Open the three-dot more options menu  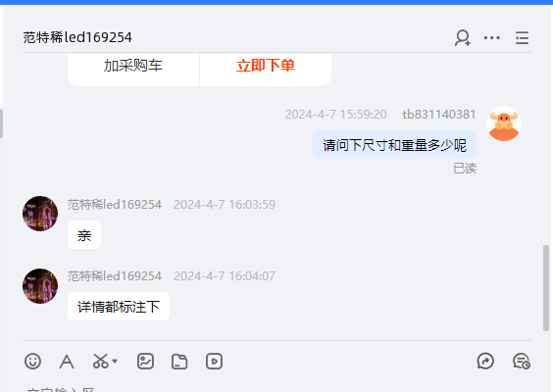tap(491, 37)
